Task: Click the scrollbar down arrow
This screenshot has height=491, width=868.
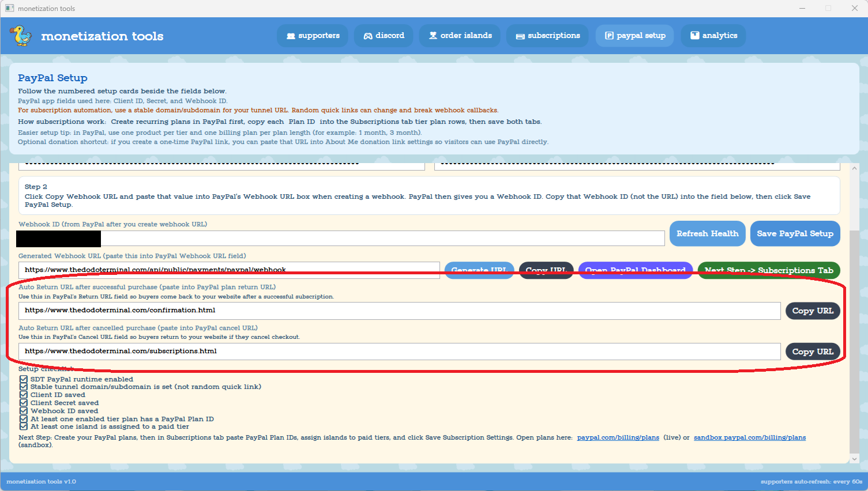Action: 855,459
